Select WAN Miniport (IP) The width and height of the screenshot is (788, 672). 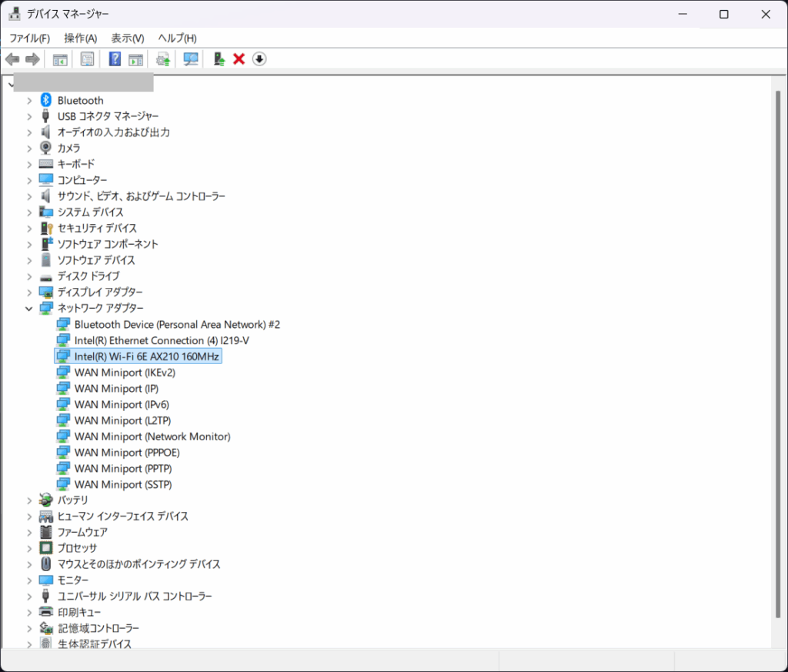tap(116, 389)
